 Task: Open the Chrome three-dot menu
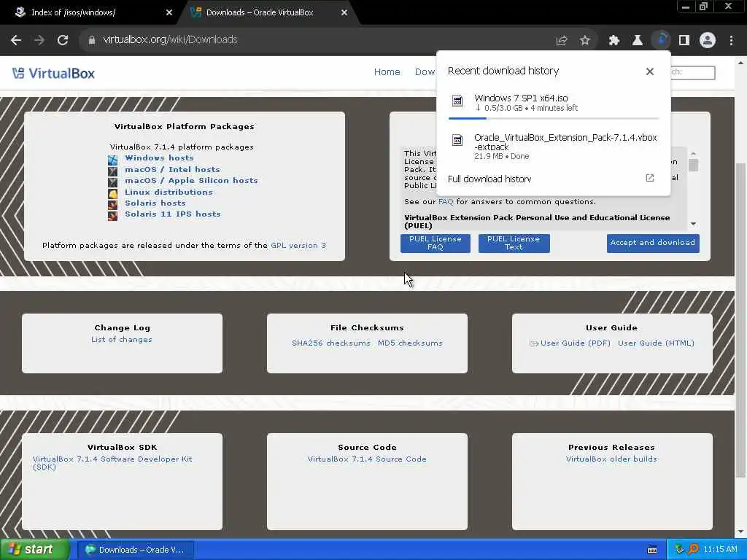click(x=731, y=41)
